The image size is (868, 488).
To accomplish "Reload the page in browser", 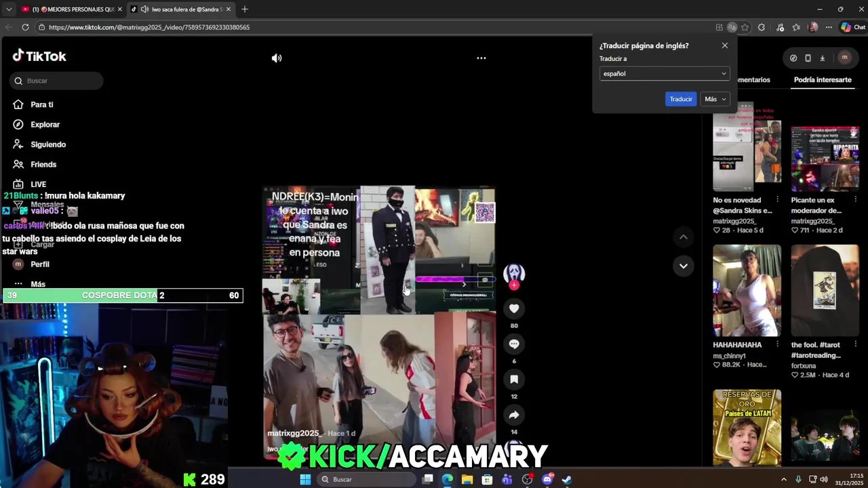I will [x=25, y=27].
